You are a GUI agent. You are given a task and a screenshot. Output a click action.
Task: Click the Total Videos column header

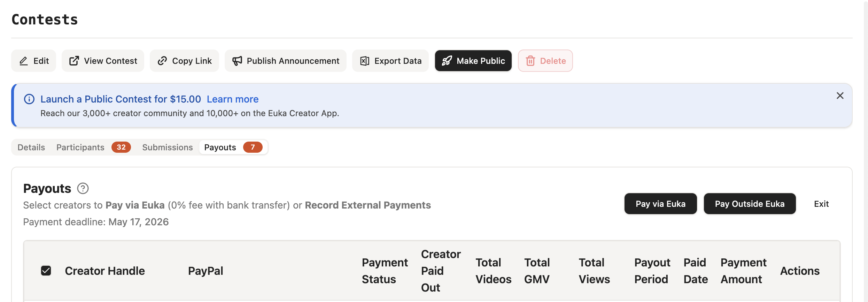[x=494, y=271]
